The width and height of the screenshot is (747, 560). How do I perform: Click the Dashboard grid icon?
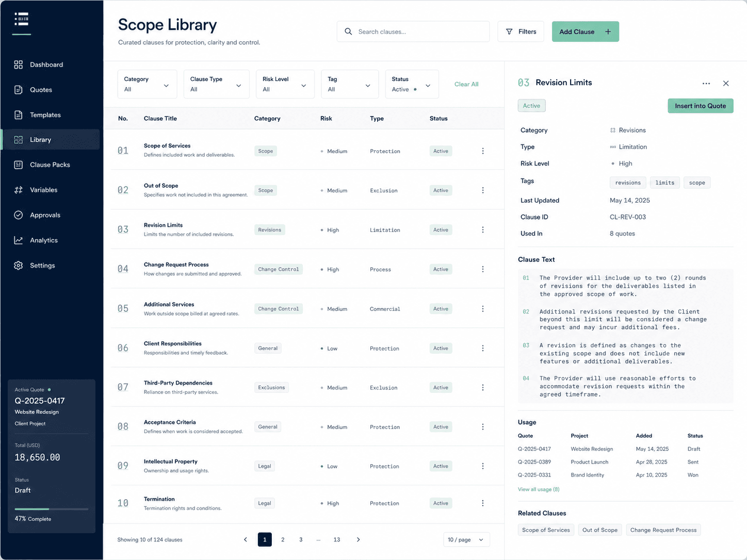point(19,64)
